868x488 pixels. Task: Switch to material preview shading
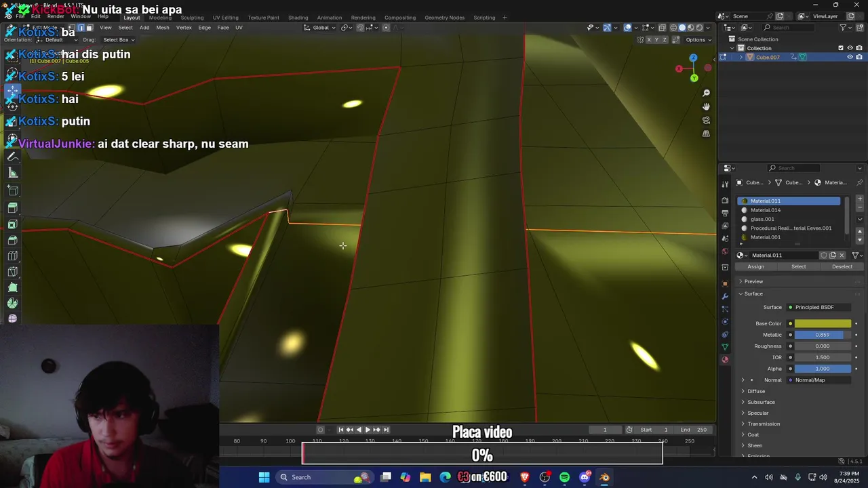click(691, 28)
